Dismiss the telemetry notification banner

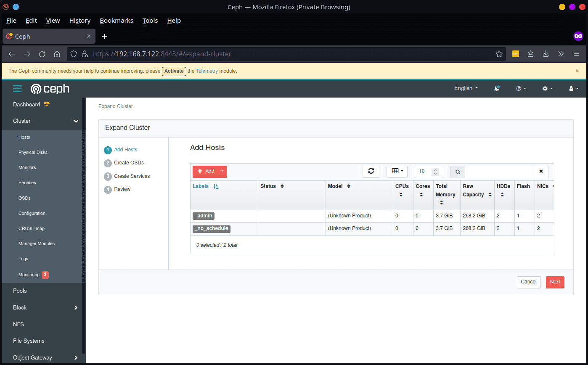tap(577, 71)
